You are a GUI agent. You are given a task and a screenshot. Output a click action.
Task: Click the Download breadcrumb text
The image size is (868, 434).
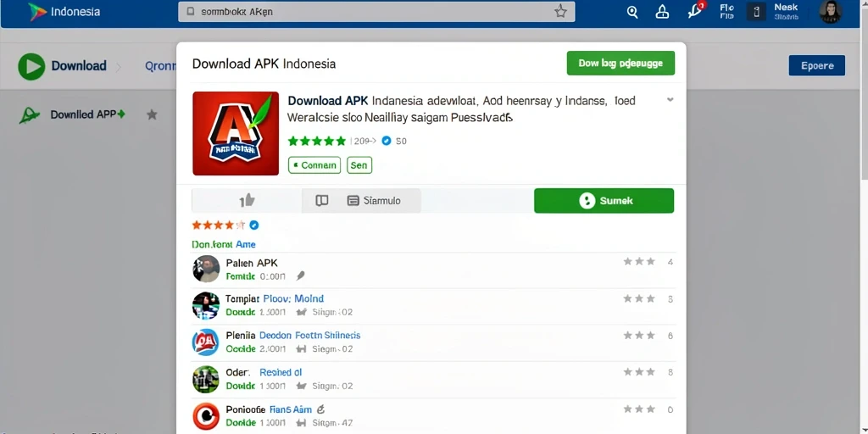pos(79,66)
